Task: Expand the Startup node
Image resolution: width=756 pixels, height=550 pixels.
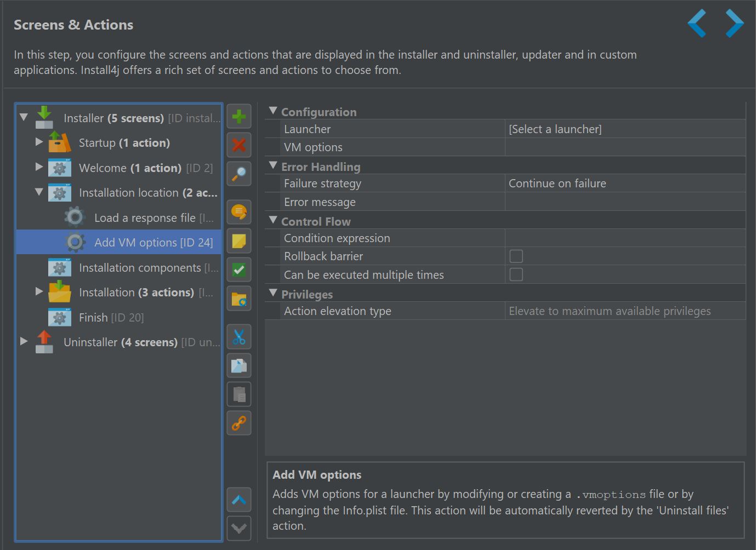Action: point(39,142)
